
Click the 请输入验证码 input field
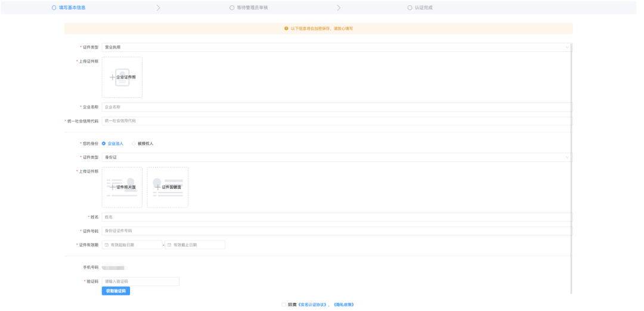click(141, 281)
